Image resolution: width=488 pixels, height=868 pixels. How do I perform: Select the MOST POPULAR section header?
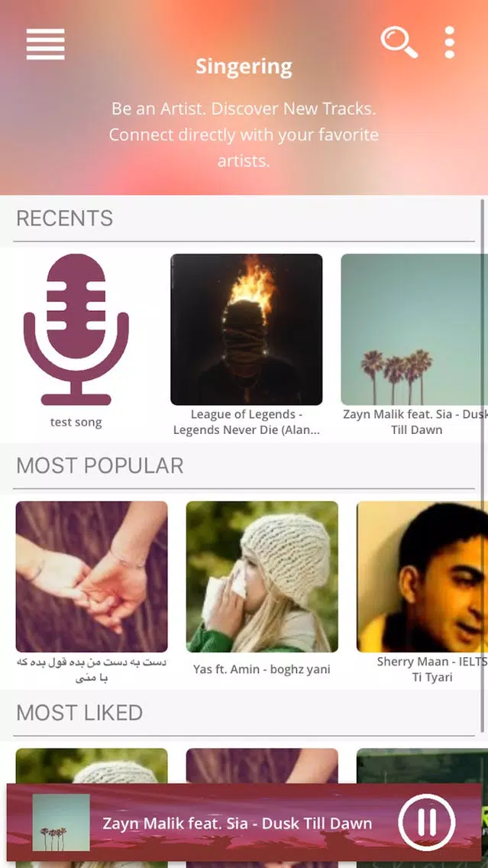(99, 465)
